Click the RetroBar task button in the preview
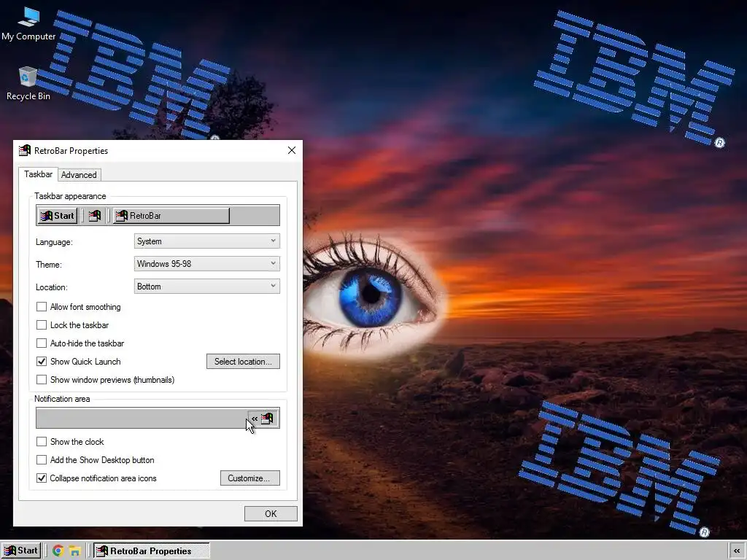 pos(171,216)
